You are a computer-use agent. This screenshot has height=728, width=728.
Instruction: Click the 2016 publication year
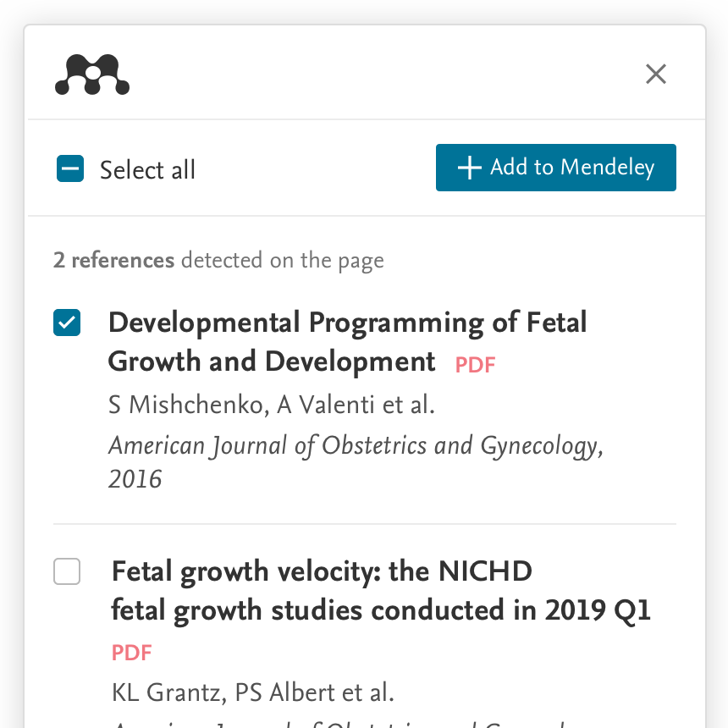tap(135, 479)
